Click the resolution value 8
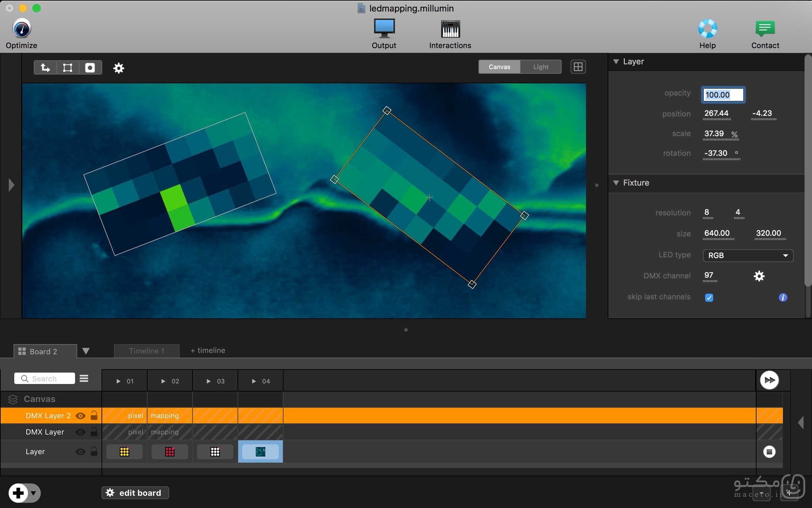812x508 pixels. pyautogui.click(x=707, y=212)
